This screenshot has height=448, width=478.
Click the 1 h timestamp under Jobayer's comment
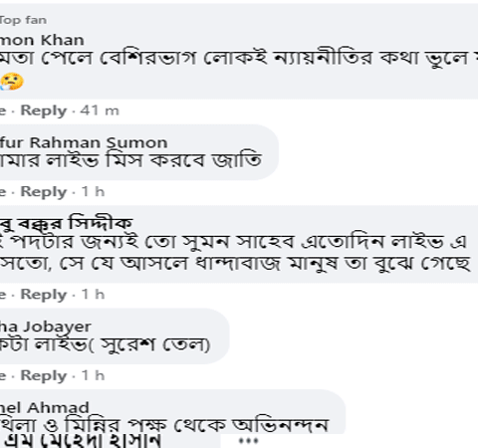[93, 376]
